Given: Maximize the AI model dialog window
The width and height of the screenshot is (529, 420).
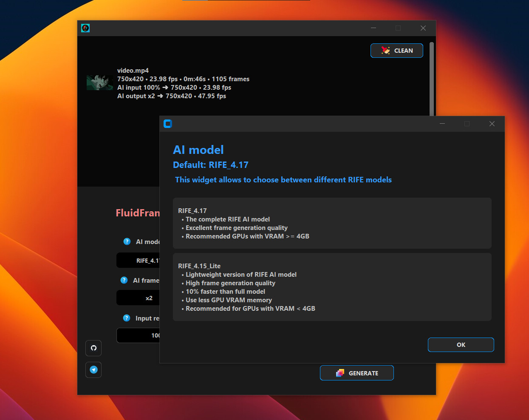Looking at the screenshot, I should pyautogui.click(x=467, y=124).
